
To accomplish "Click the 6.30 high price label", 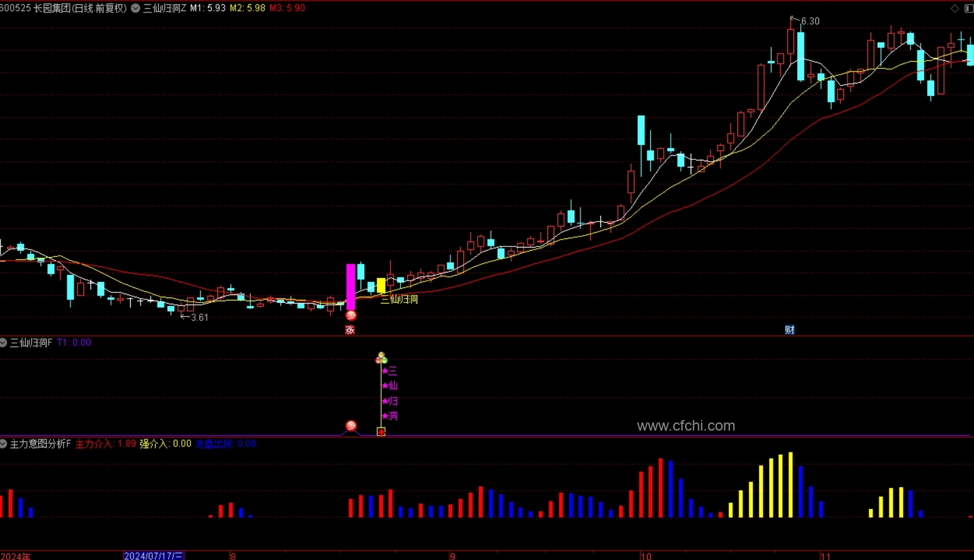I will (810, 21).
